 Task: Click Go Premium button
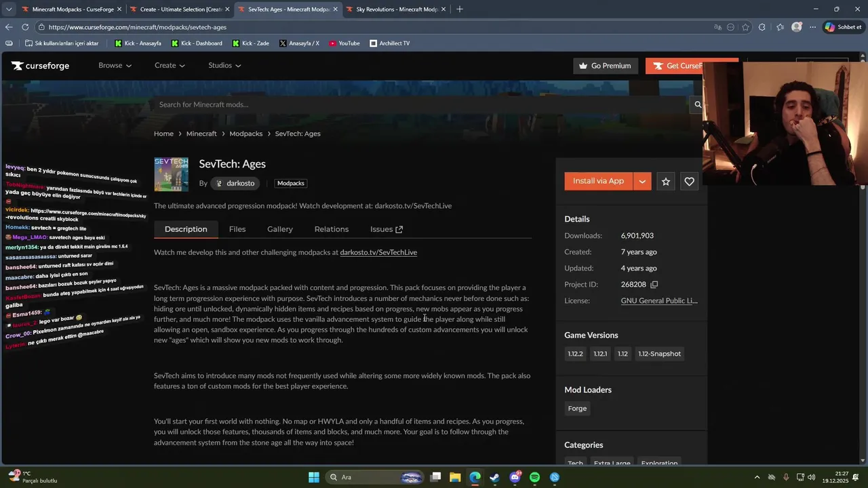[606, 66]
